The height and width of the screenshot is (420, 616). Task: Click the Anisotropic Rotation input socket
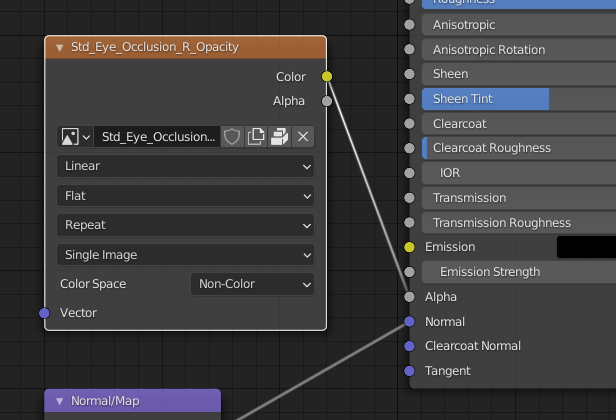(409, 50)
